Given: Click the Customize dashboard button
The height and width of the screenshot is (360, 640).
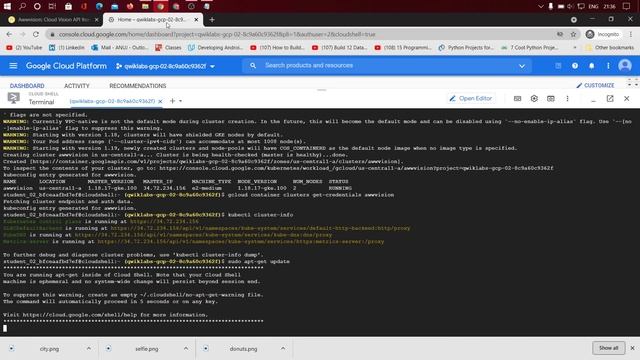Looking at the screenshot, I should [x=595, y=85].
